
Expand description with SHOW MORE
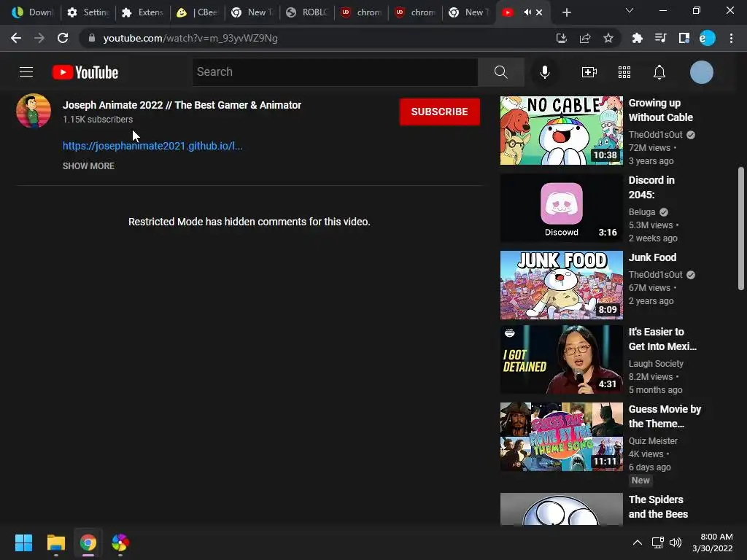pyautogui.click(x=88, y=166)
